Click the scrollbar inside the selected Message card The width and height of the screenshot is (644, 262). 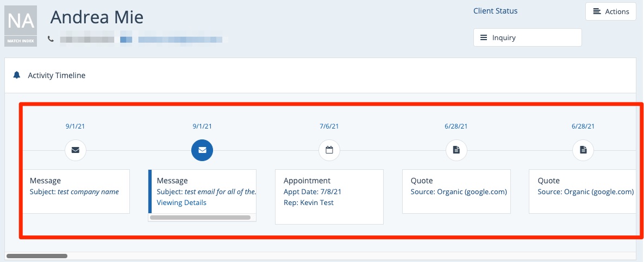(200, 218)
